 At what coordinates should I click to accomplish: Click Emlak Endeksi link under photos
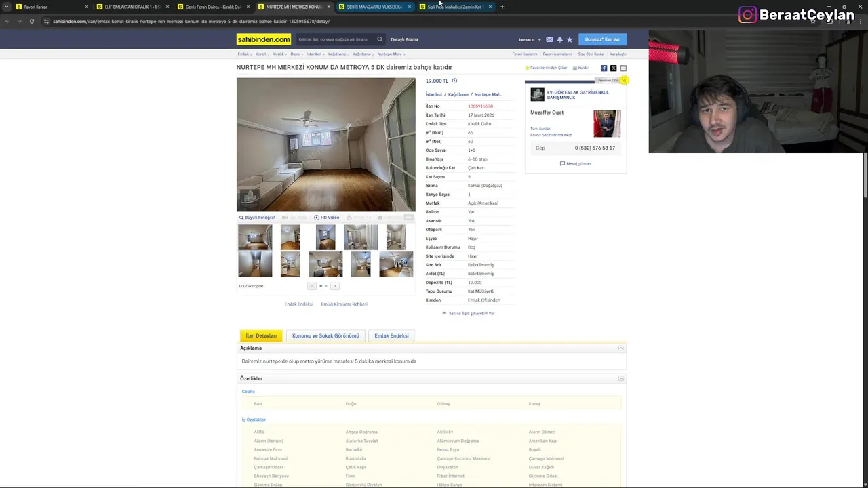point(298,304)
